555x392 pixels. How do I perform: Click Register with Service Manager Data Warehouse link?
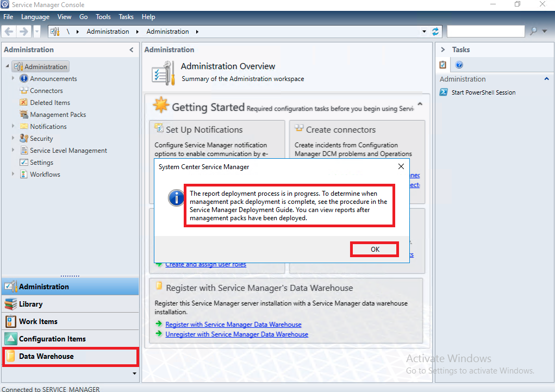(233, 325)
